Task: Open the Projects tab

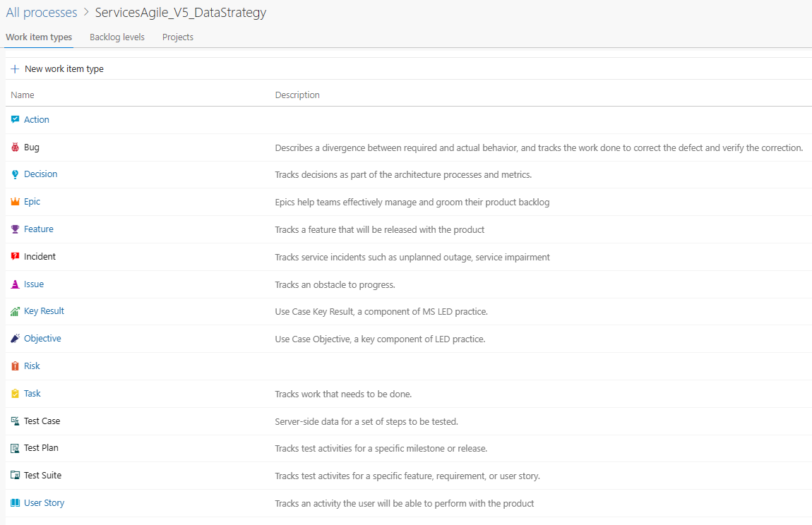Action: click(x=177, y=37)
